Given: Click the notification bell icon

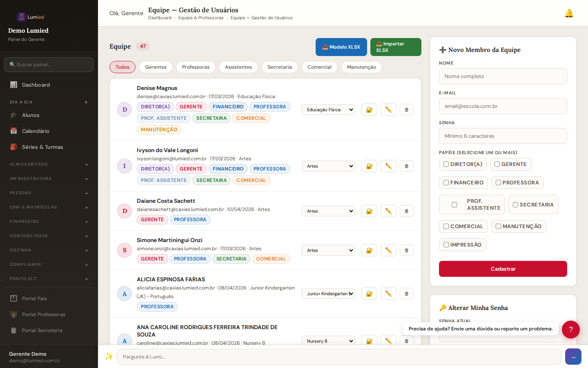Looking at the screenshot, I should pyautogui.click(x=568, y=13).
